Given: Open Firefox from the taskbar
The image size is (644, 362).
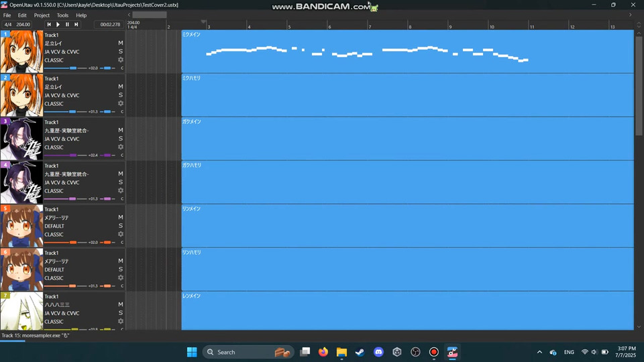Looking at the screenshot, I should click(323, 352).
